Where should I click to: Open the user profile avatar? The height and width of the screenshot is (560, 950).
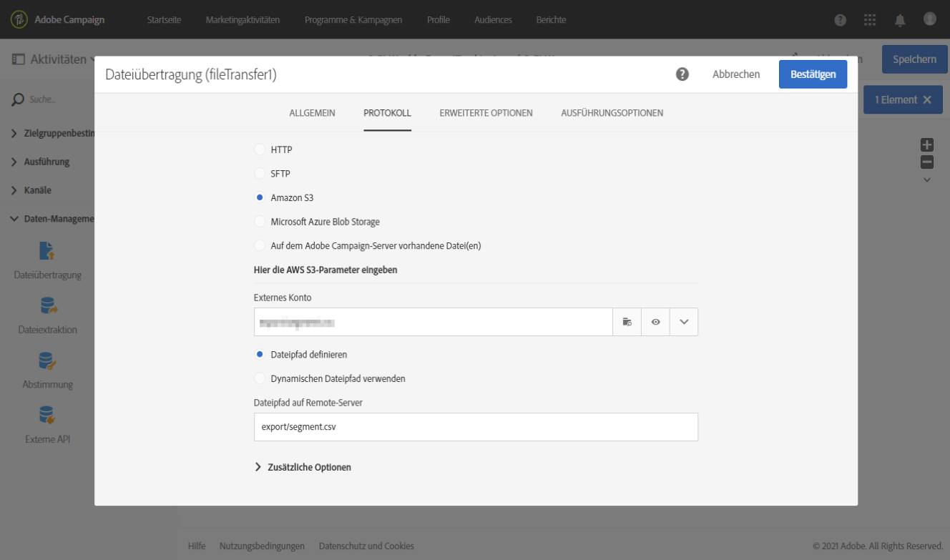point(930,19)
